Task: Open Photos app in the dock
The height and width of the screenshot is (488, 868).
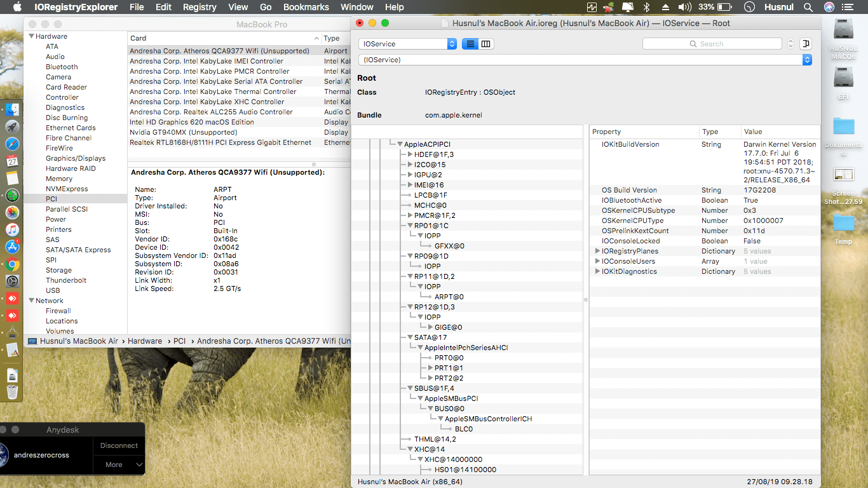Action: tap(12, 212)
